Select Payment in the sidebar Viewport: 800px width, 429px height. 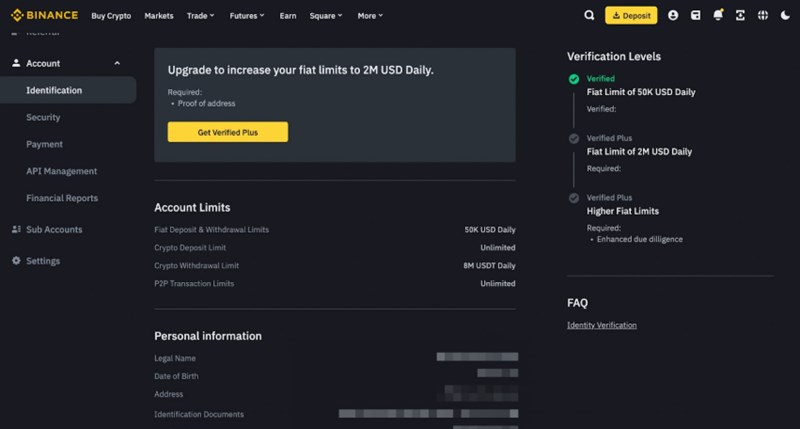[x=44, y=144]
